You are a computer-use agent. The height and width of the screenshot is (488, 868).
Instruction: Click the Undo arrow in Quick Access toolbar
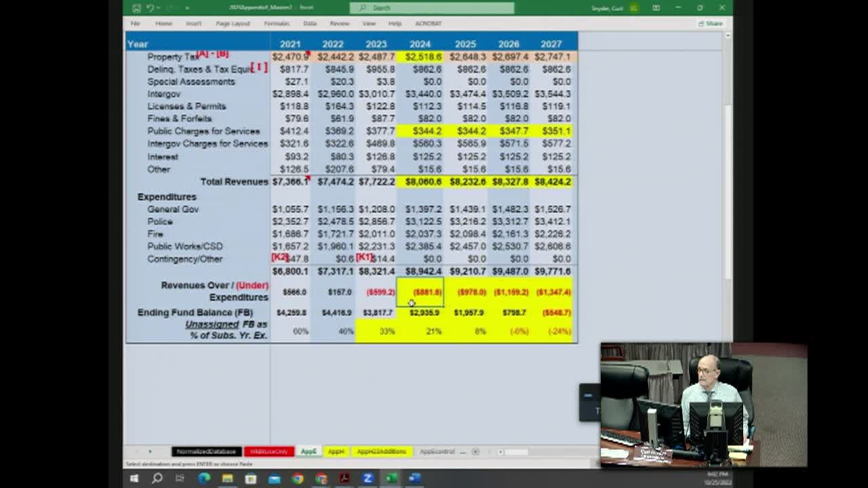coord(149,8)
